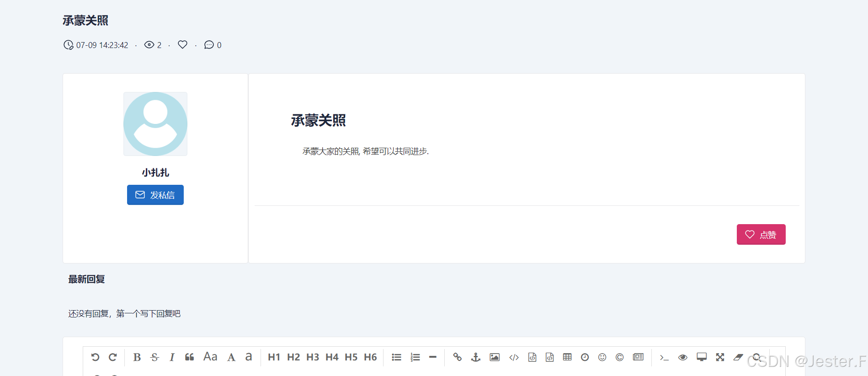Insert inline code

(514, 357)
